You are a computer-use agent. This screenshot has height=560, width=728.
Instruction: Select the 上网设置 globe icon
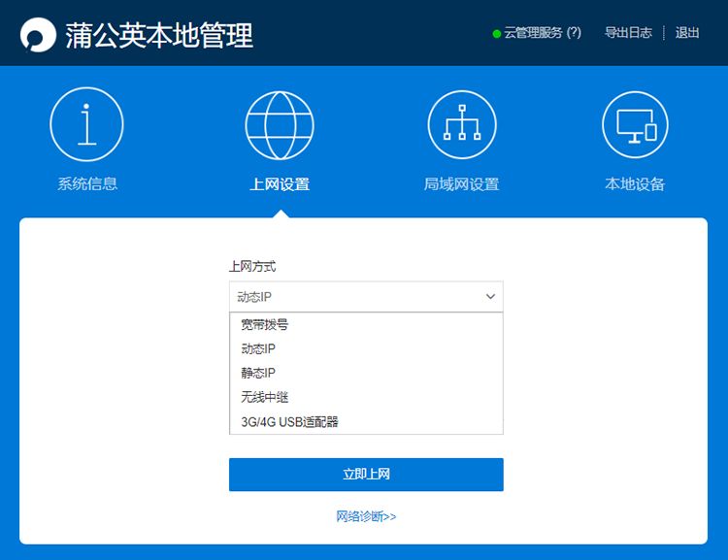pos(280,125)
